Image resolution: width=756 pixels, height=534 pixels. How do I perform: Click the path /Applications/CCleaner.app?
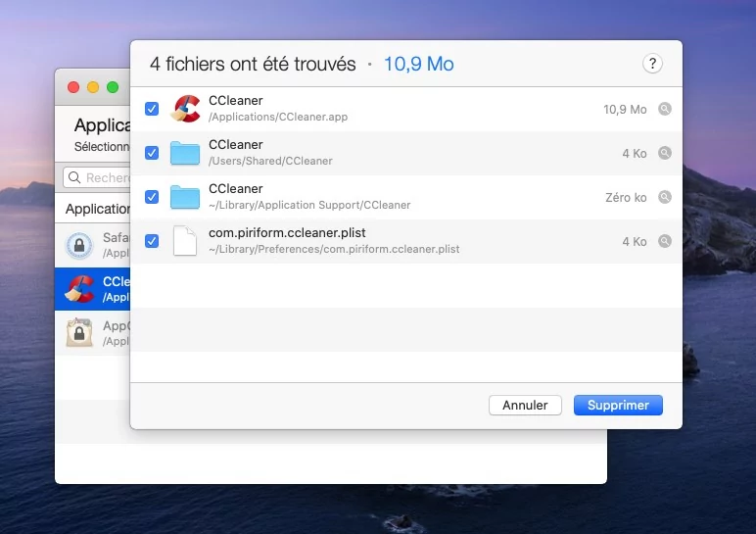click(x=278, y=118)
